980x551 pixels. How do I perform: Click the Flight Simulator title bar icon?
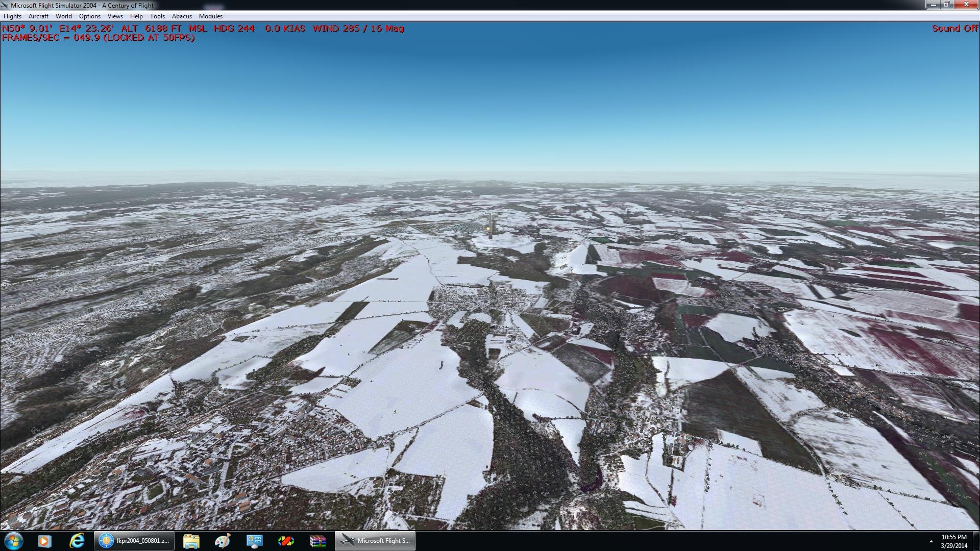(x=5, y=5)
